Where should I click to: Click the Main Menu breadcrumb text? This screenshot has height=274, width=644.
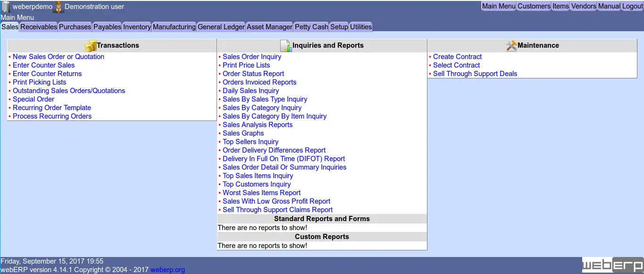pyautogui.click(x=17, y=17)
